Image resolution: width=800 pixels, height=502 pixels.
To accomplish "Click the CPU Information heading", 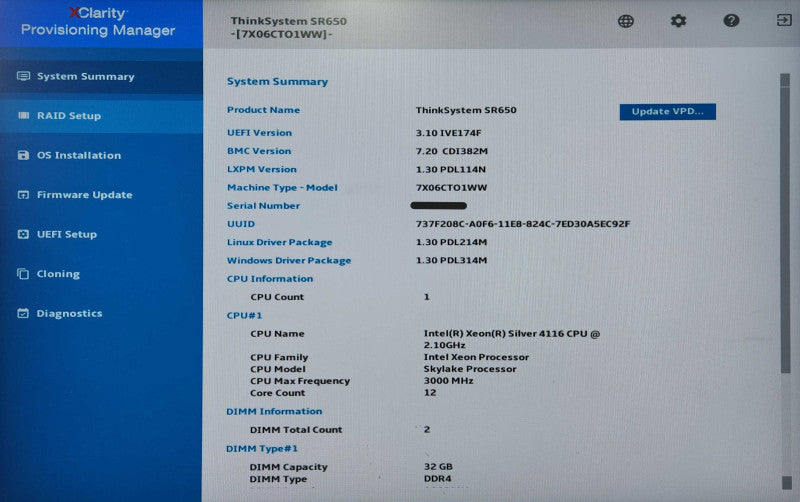I will [x=270, y=279].
